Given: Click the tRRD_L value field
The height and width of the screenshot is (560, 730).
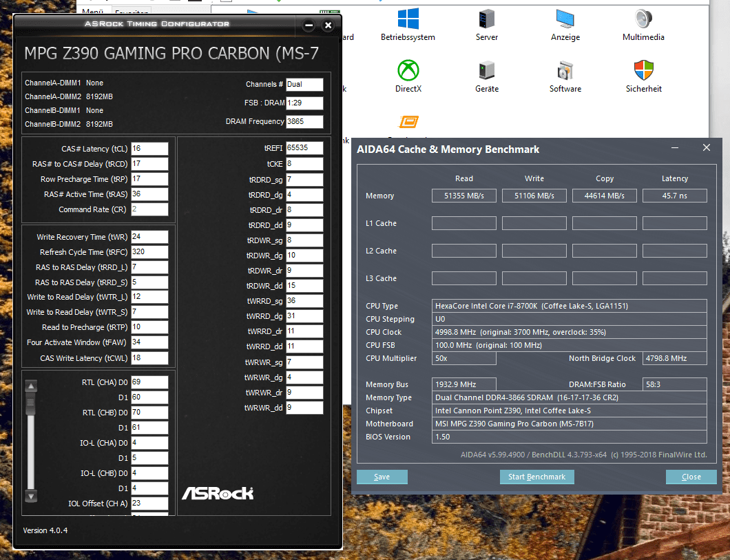Looking at the screenshot, I should tap(149, 267).
